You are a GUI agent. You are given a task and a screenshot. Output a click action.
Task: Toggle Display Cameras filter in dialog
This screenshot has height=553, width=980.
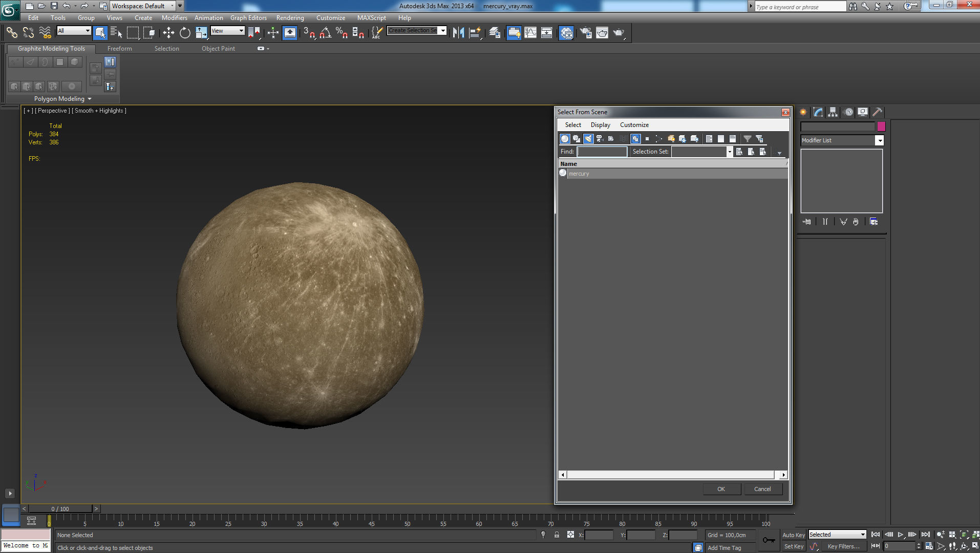pyautogui.click(x=600, y=139)
